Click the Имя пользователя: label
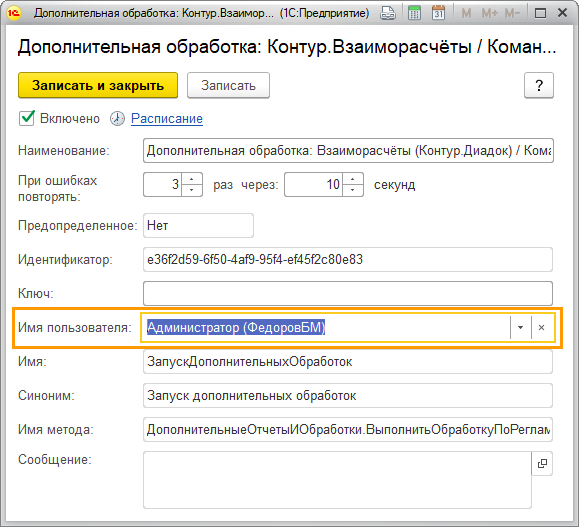 pos(75,328)
